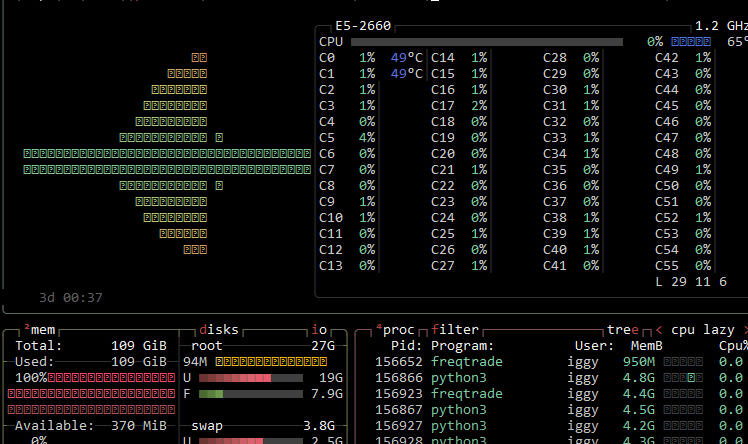Click mini graph in 156866 python3 row
Image resolution: width=748 pixels, height=444 pixels.
pyautogui.click(x=683, y=378)
